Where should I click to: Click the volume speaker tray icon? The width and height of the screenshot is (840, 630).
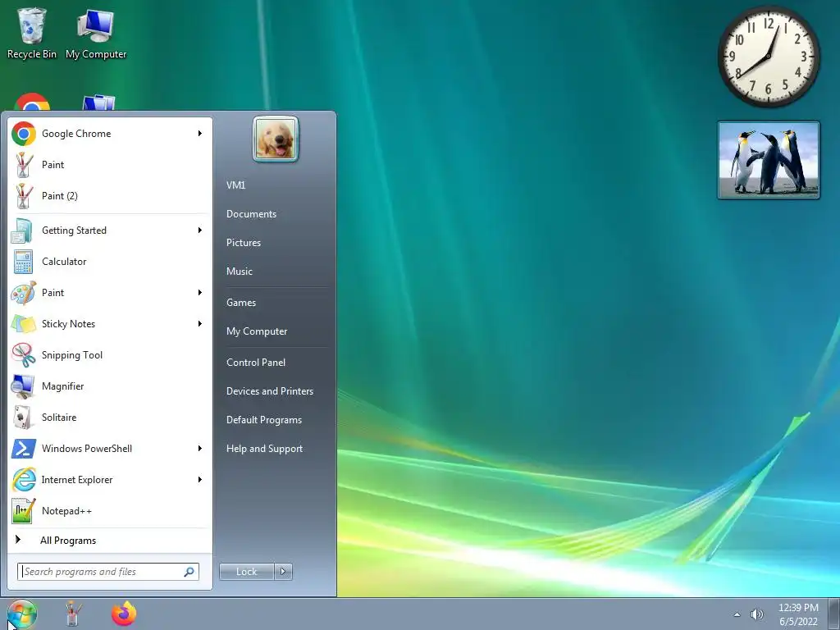757,614
